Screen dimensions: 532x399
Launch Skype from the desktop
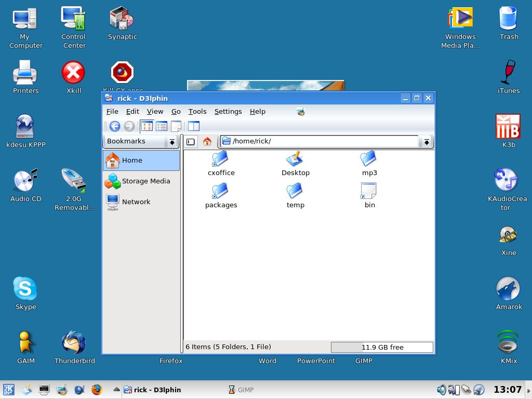(25, 294)
